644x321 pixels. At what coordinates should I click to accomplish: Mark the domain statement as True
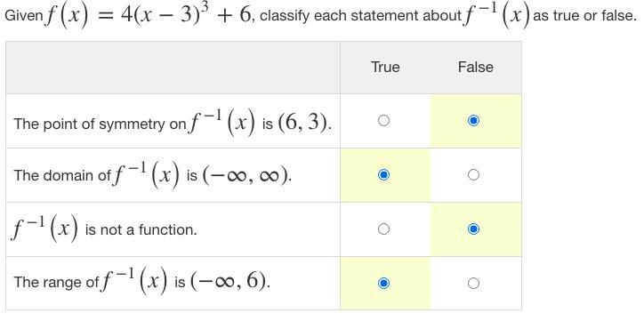click(x=383, y=175)
